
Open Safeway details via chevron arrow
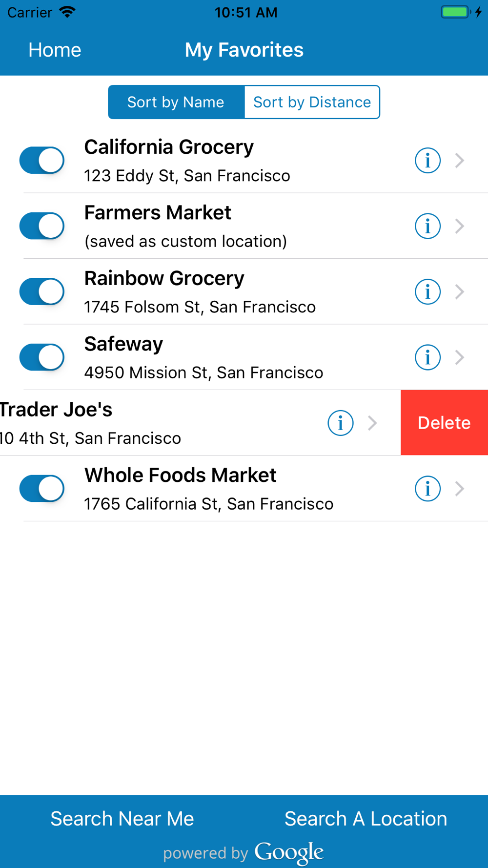click(x=459, y=357)
